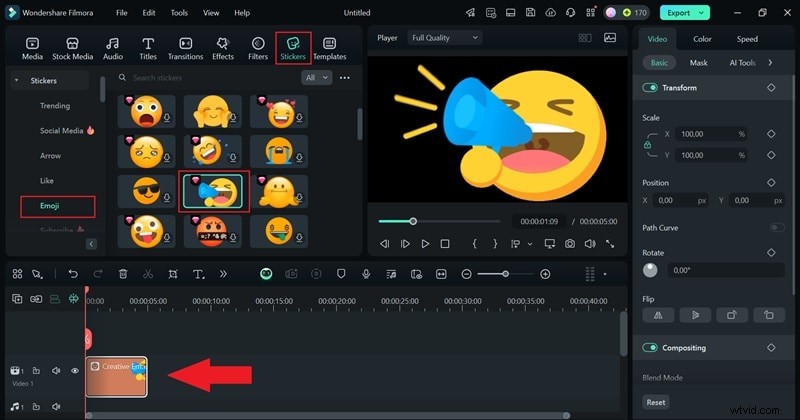This screenshot has width=800, height=420.
Task: Open the View menu
Action: tap(211, 13)
